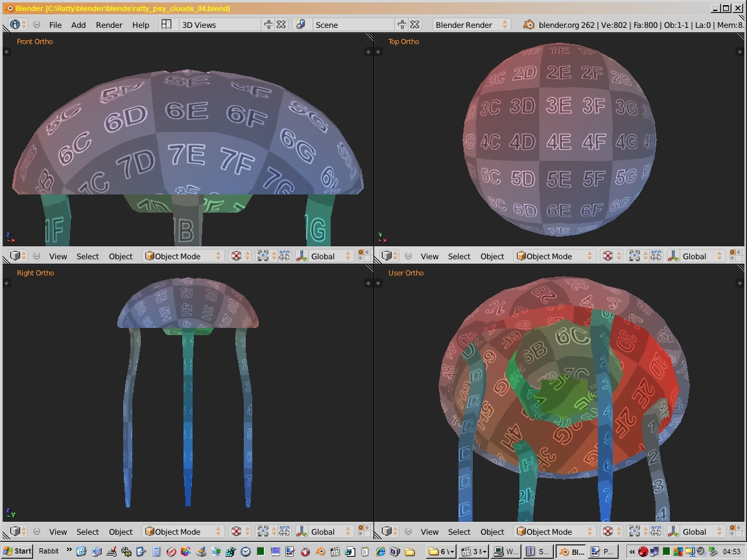Collapse header menus in User Ortho view

[x=409, y=531]
